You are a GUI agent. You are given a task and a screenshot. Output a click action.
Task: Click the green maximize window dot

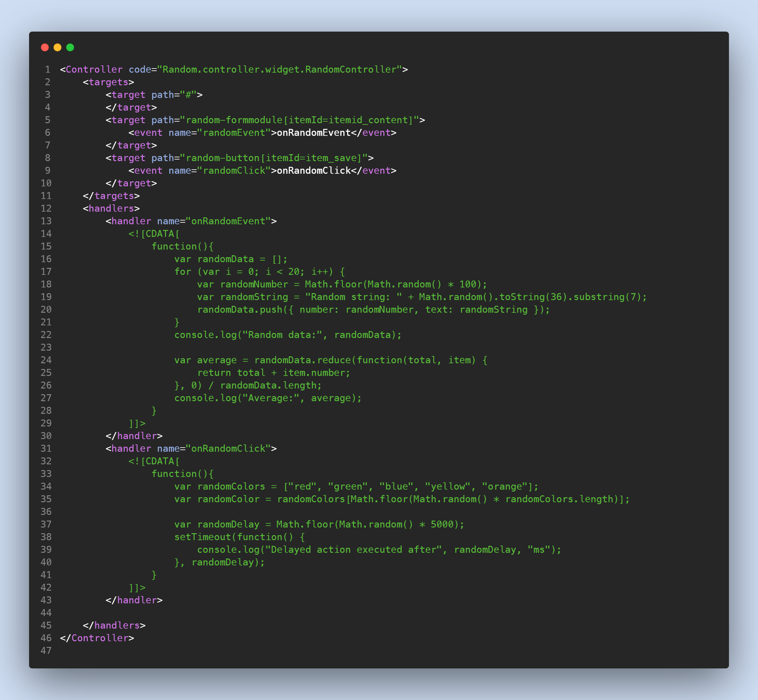pyautogui.click(x=70, y=47)
